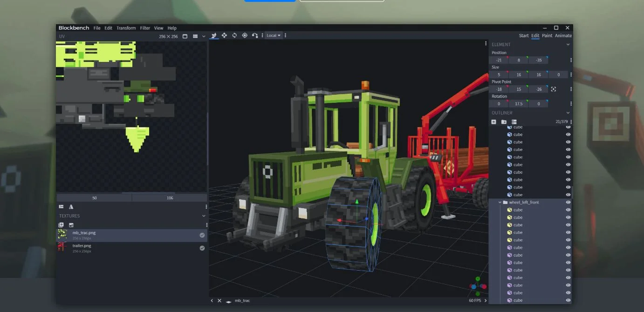The image size is (644, 312).
Task: Select the Rotate tool icon
Action: [234, 35]
